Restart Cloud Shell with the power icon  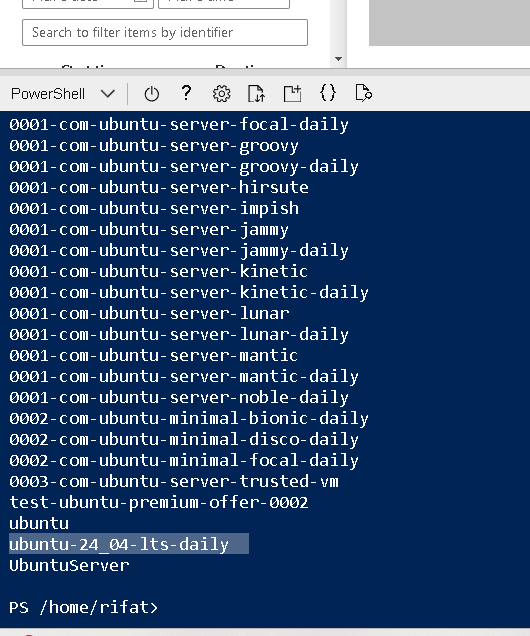click(x=152, y=94)
